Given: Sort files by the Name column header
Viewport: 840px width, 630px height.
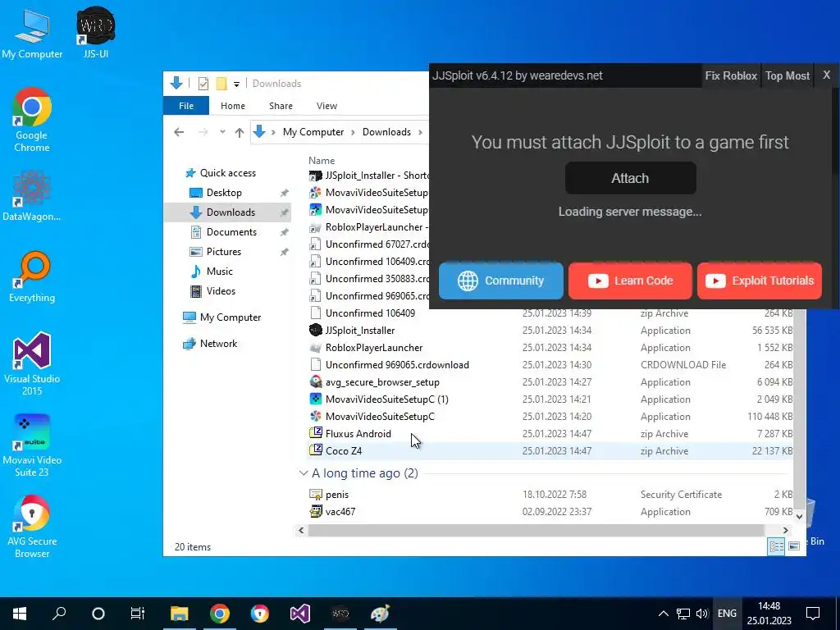Looking at the screenshot, I should (x=322, y=160).
